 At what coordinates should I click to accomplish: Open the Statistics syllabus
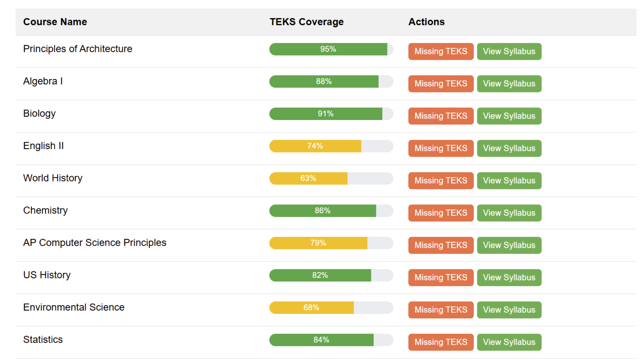tap(509, 342)
